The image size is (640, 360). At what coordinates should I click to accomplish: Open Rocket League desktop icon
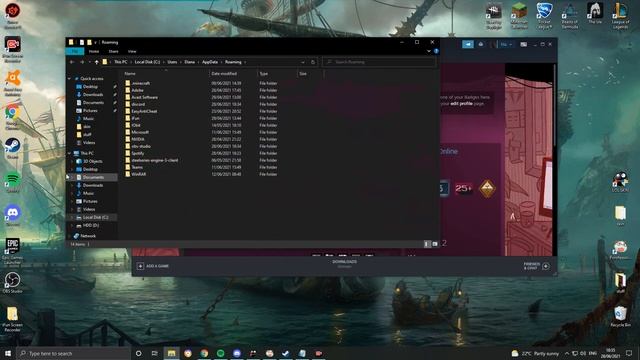point(544,16)
